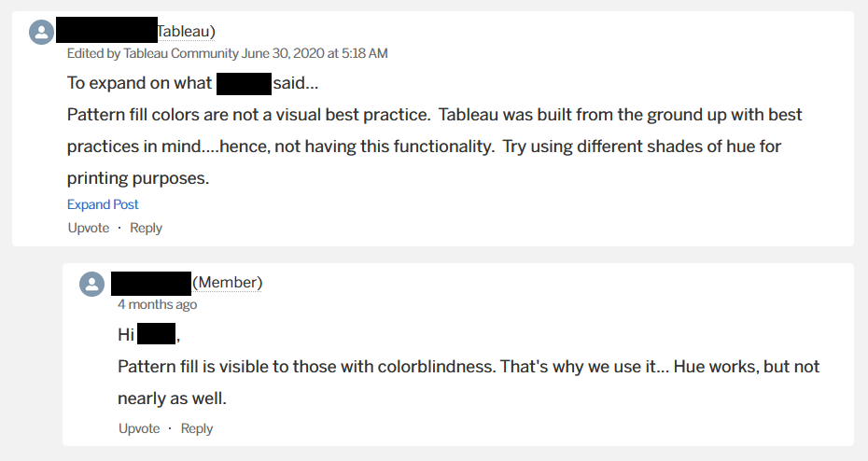
Task: Open the author name labeled (Member)
Action: pos(187,283)
